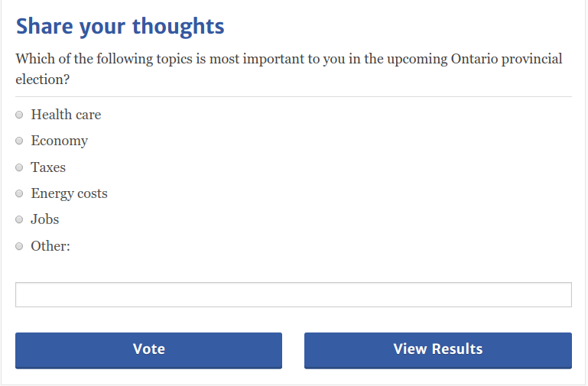
Task: Click the 'Economy' option label
Action: (59, 141)
